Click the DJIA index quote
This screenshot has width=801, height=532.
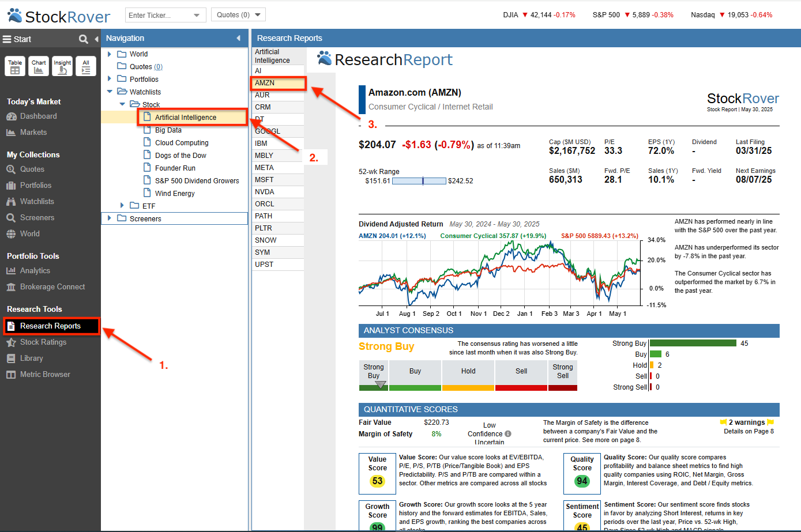pos(539,15)
